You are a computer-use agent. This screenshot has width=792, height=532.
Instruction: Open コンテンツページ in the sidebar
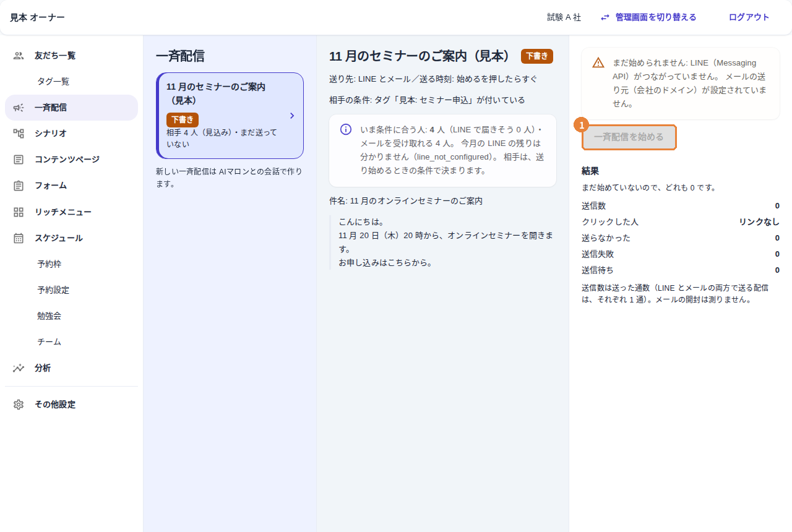[x=71, y=160]
